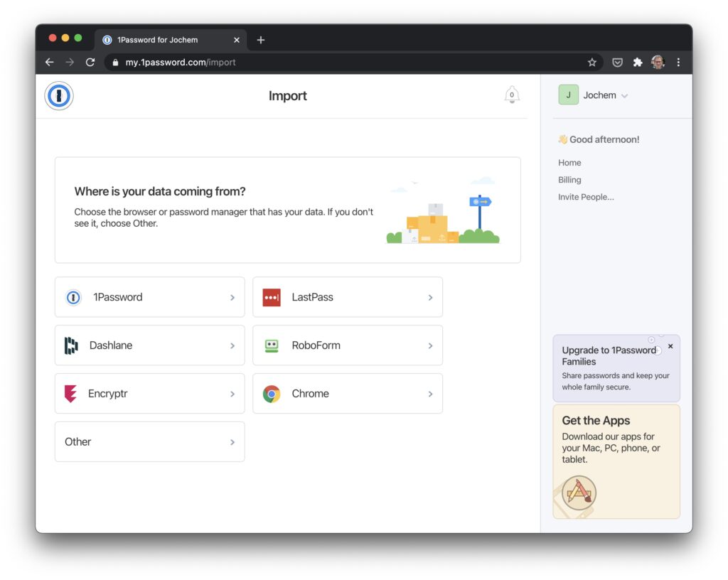
Task: Go to Home in the sidebar
Action: (569, 163)
